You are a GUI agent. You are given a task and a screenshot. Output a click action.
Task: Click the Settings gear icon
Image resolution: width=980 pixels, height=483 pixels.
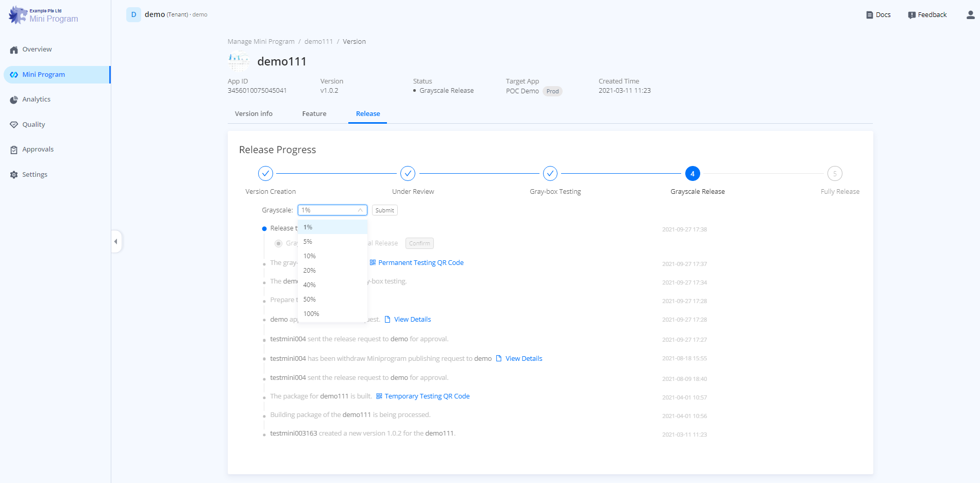[14, 175]
